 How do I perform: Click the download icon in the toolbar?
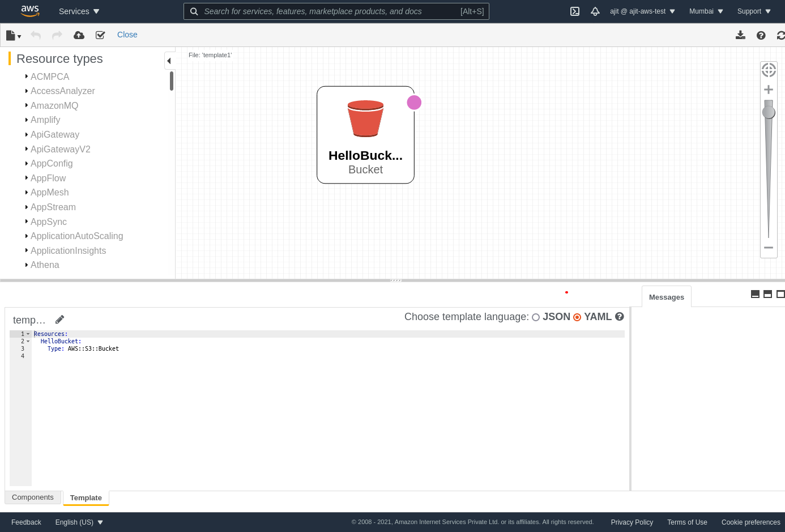pos(740,35)
